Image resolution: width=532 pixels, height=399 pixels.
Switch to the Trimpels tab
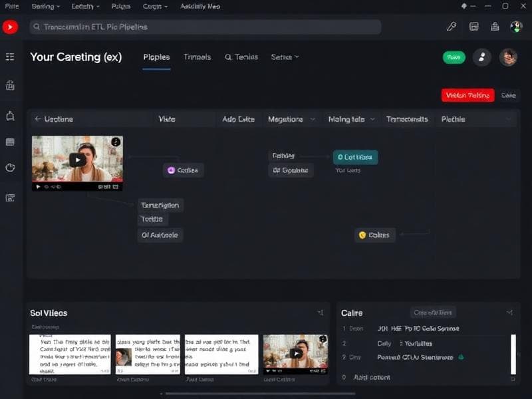[197, 57]
